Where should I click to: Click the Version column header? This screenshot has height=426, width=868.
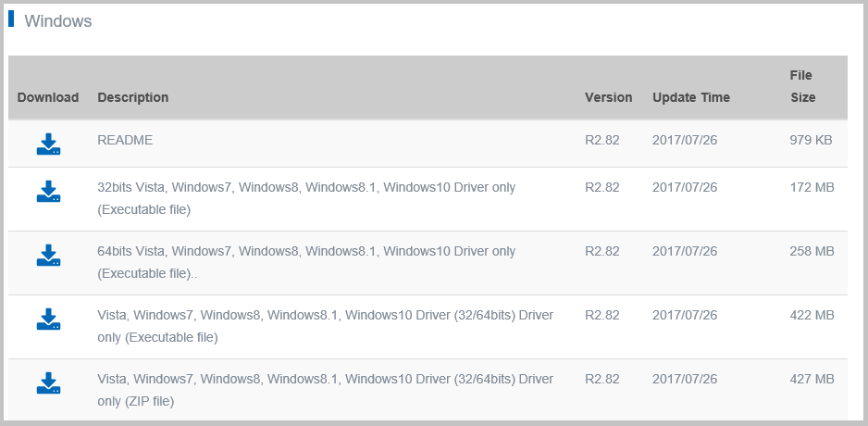[x=608, y=97]
